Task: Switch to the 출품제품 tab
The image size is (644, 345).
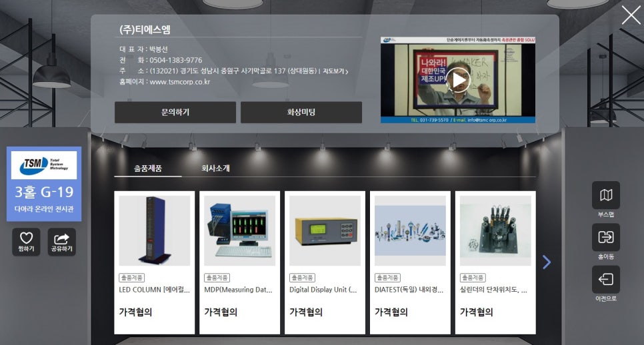Action: pyautogui.click(x=148, y=169)
